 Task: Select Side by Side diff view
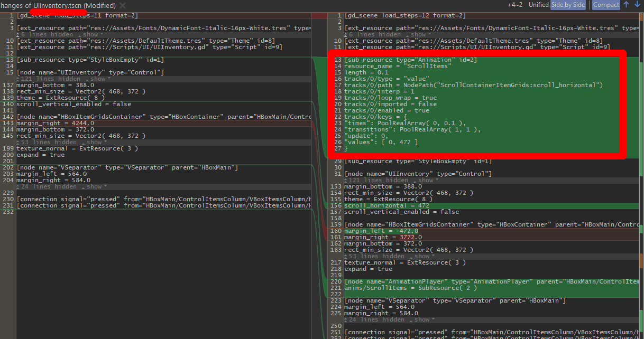(568, 5)
